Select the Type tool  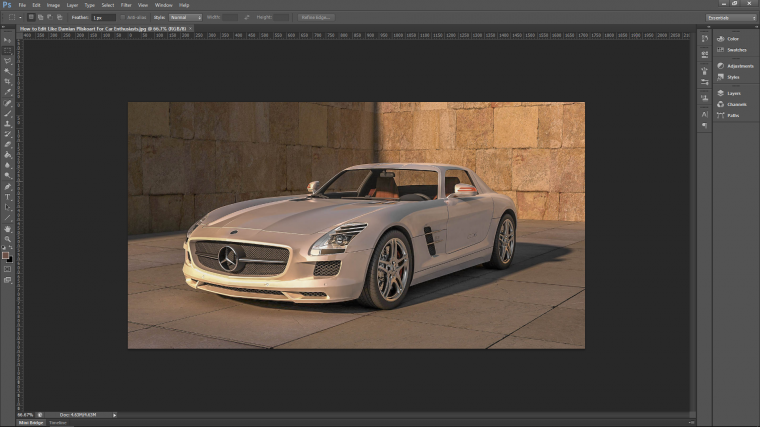[7, 197]
